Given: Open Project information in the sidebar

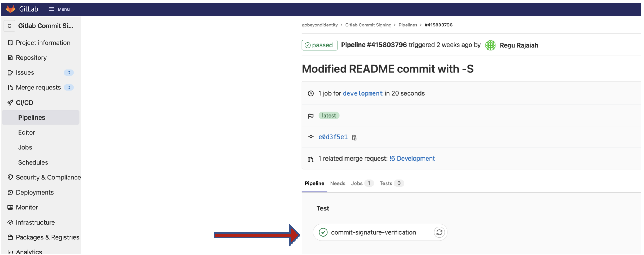Looking at the screenshot, I should [x=43, y=43].
